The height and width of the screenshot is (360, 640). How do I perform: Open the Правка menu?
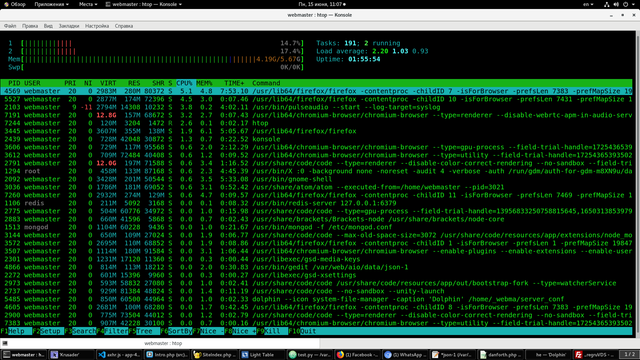tap(30, 26)
